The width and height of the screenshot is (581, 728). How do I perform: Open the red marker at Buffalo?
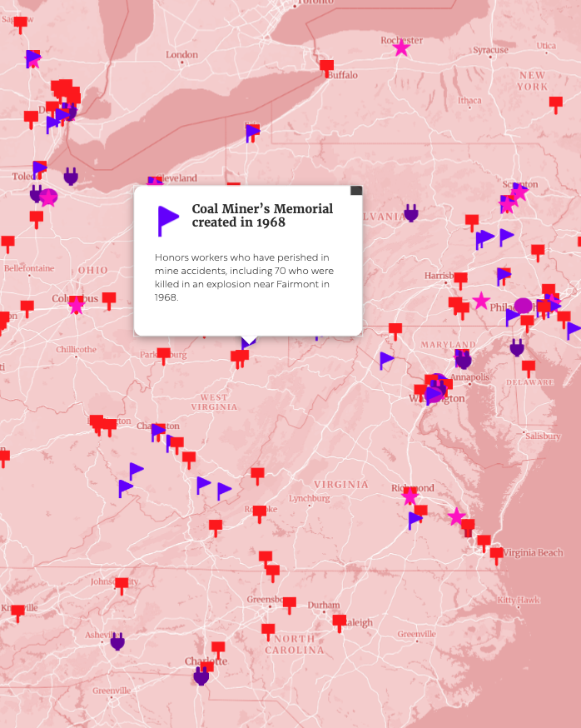click(326, 67)
